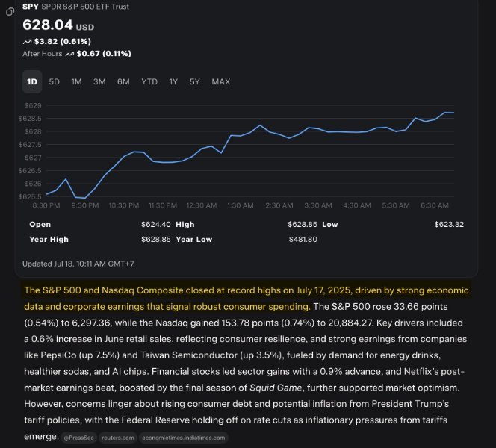Select the 1D time range tab
The image size is (496, 448).
32,81
